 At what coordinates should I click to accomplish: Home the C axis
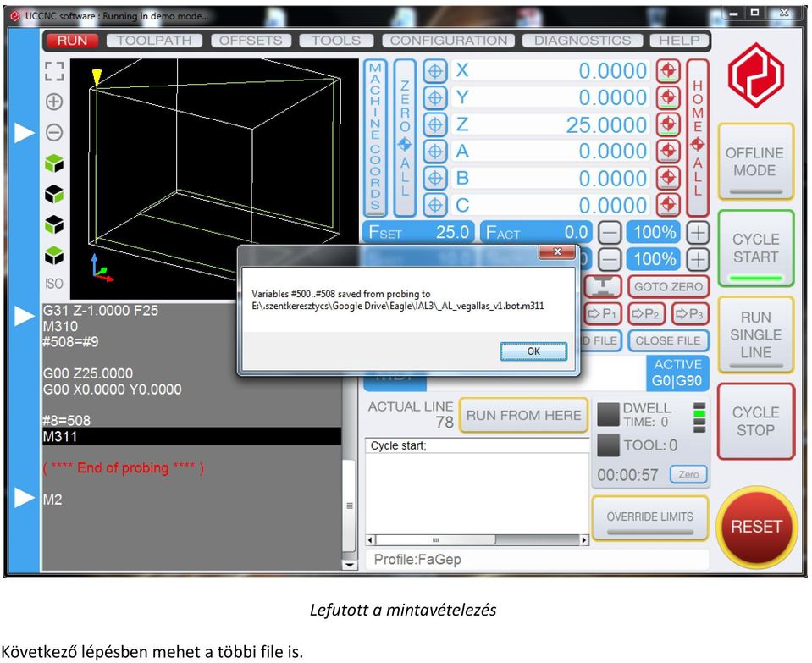pyautogui.click(x=668, y=206)
